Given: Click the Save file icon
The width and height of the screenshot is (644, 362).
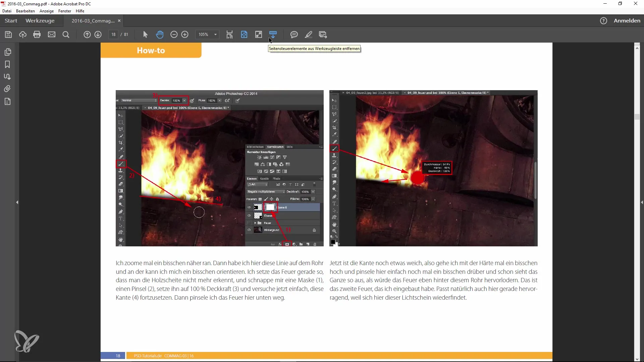Looking at the screenshot, I should pyautogui.click(x=8, y=35).
